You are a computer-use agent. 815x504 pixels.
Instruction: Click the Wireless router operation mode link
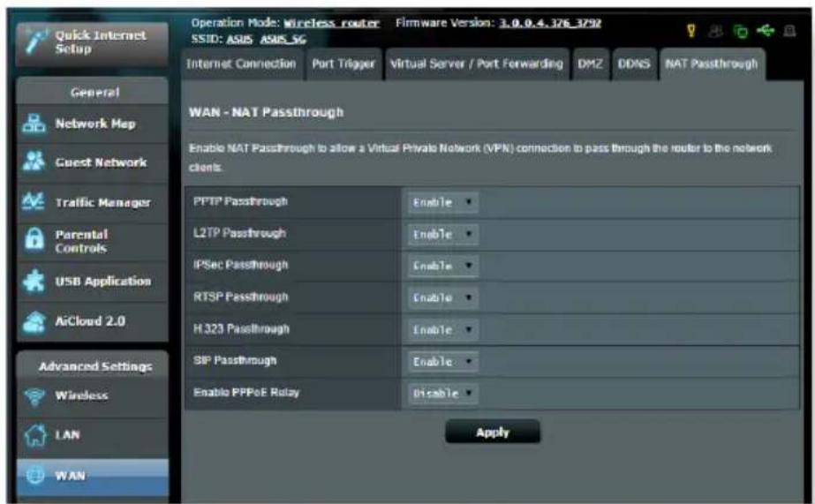[x=331, y=23]
